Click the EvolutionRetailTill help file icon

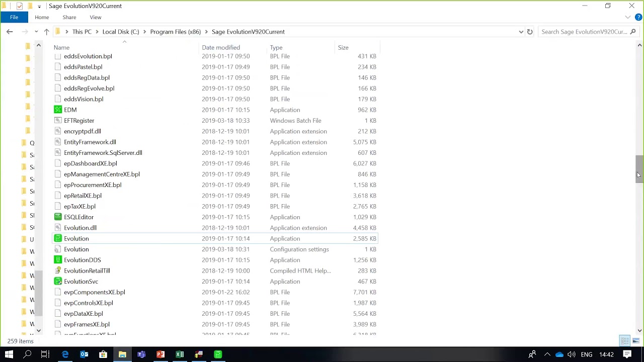(58, 270)
